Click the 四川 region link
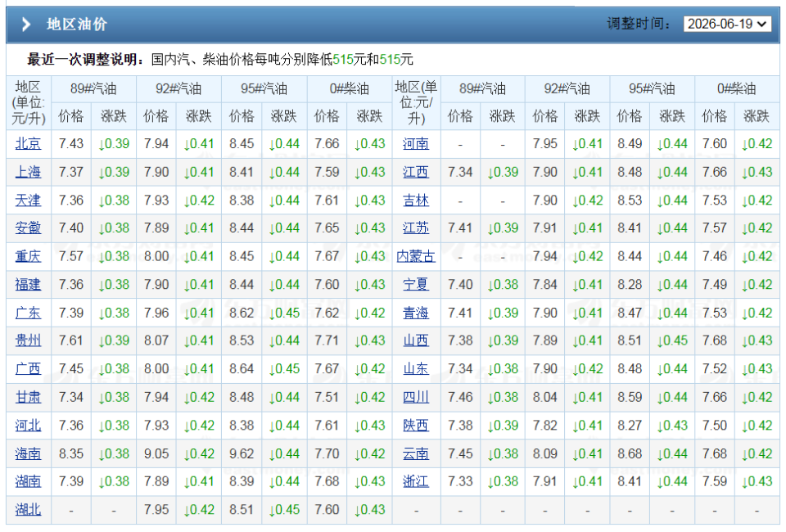The height and width of the screenshot is (532, 786). (x=416, y=397)
